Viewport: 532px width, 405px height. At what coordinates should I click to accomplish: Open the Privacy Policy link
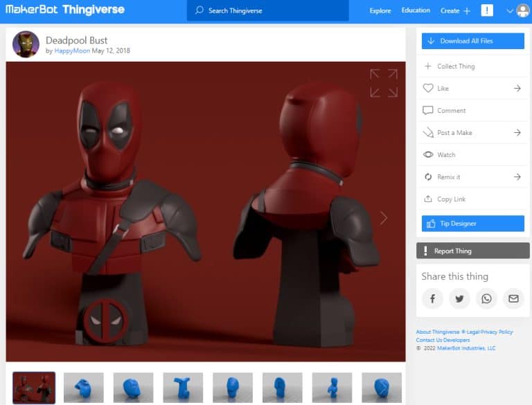[497, 332]
